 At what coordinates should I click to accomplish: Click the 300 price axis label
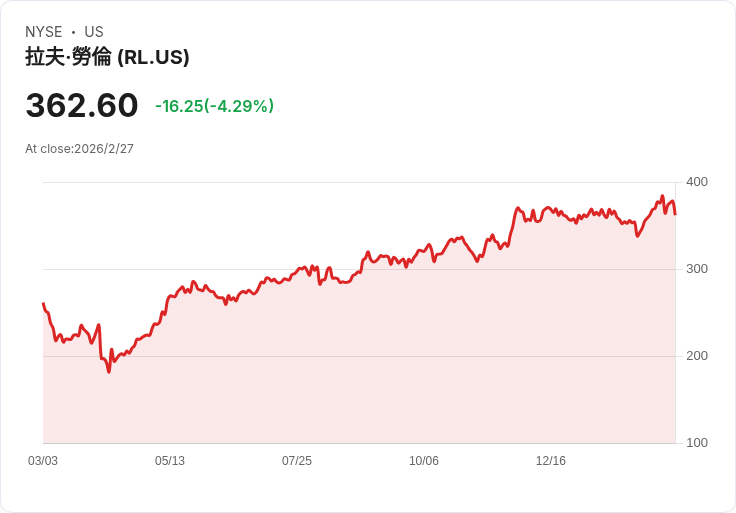[697, 269]
